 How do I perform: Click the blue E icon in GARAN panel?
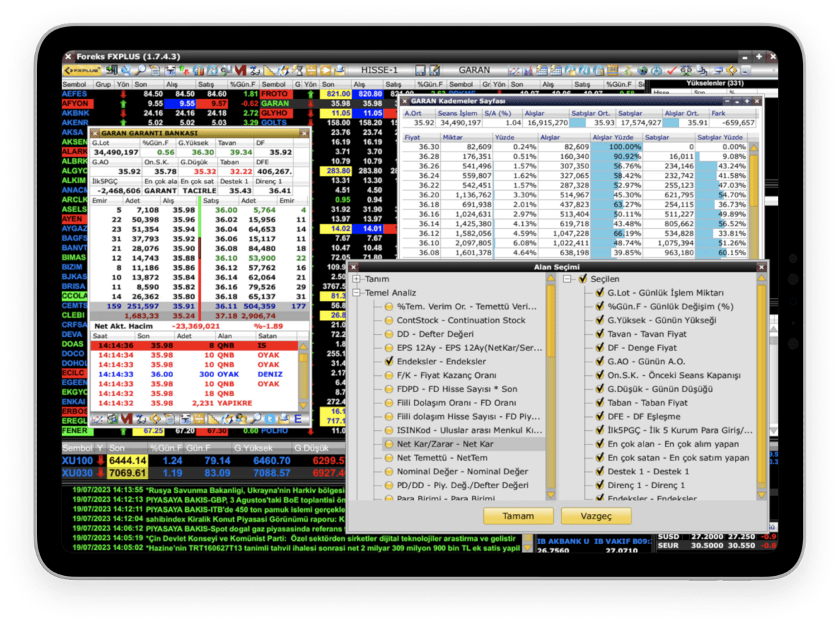297,419
